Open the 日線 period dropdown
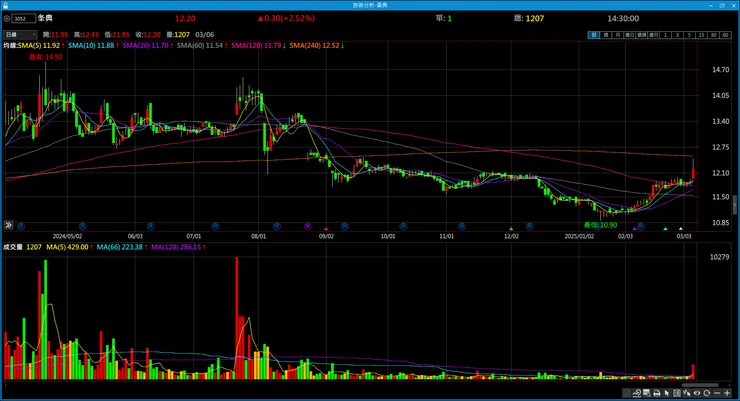The image size is (740, 401). pyautogui.click(x=20, y=34)
